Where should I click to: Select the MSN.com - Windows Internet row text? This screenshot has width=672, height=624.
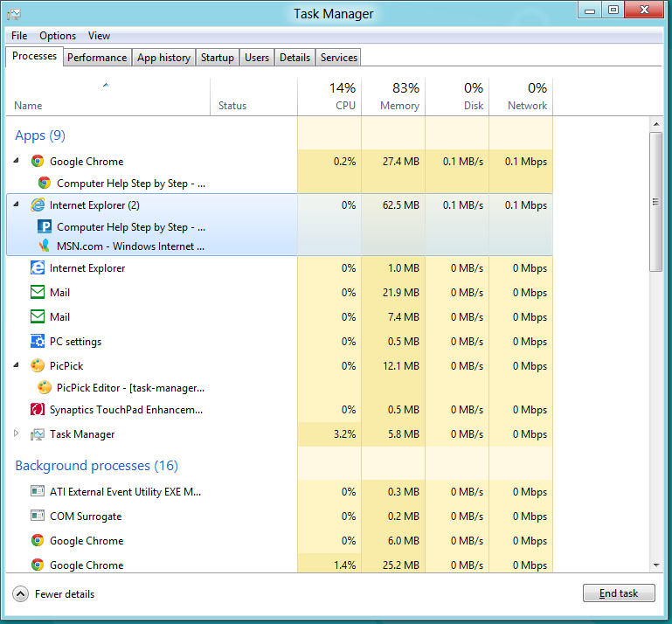[130, 246]
